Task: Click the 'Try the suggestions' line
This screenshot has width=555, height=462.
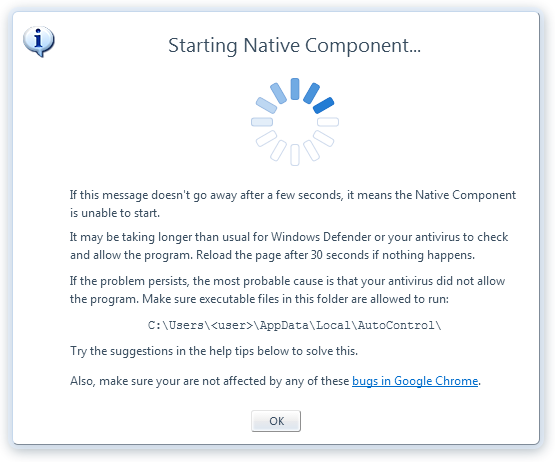Action: click(x=214, y=351)
